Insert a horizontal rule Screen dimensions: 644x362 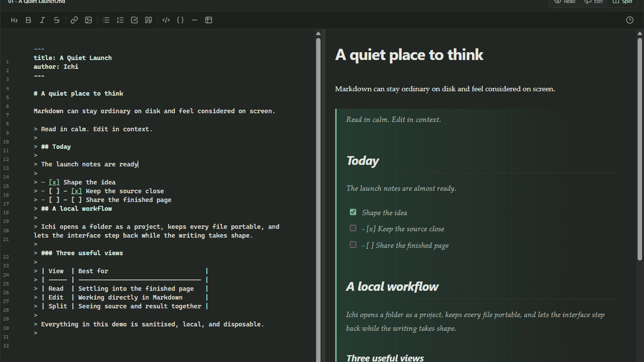tap(194, 20)
